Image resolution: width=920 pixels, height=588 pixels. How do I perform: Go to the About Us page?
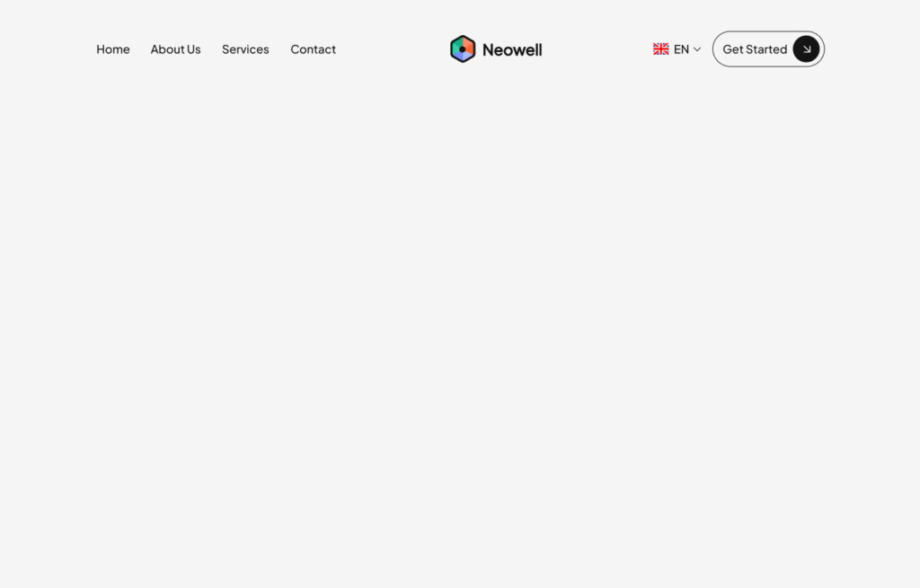[175, 49]
